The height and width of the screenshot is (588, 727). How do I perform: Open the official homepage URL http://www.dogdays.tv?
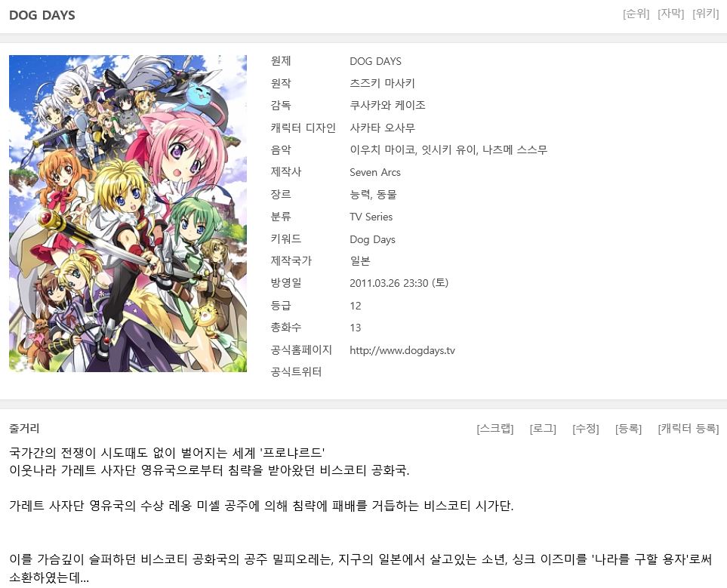point(402,350)
